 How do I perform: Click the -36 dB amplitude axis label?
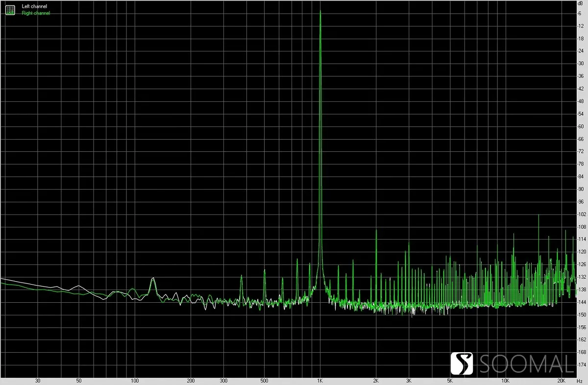point(581,76)
